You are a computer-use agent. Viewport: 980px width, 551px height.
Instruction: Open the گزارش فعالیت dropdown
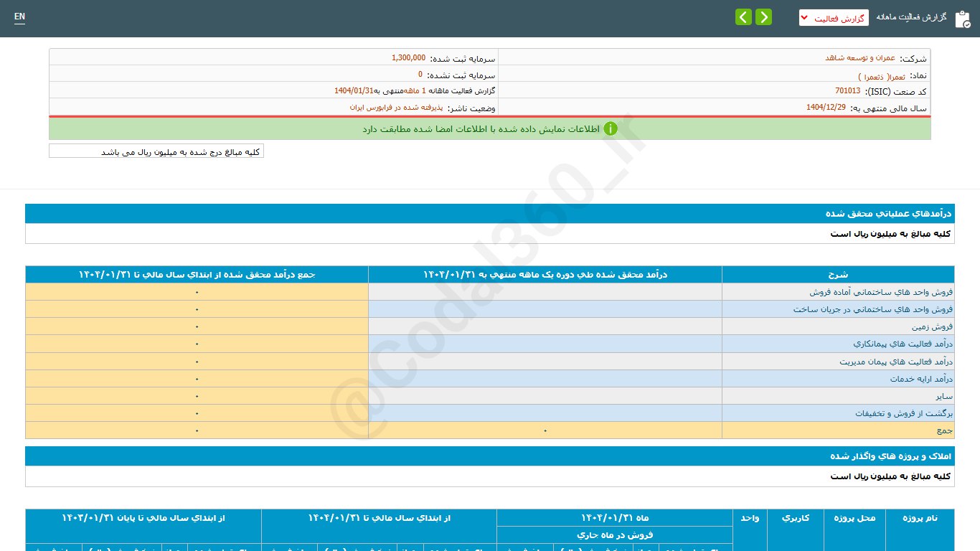pyautogui.click(x=834, y=18)
